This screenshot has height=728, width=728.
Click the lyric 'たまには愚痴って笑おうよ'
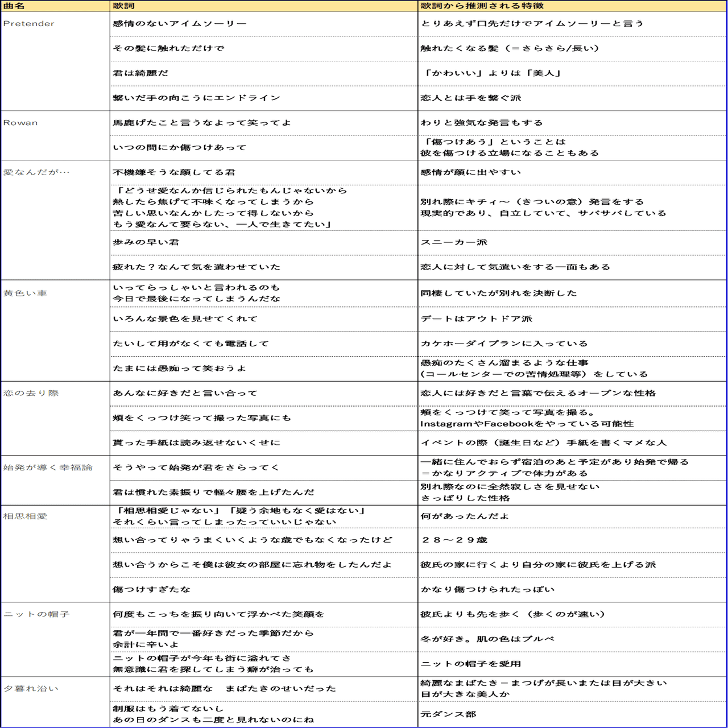click(x=264, y=369)
